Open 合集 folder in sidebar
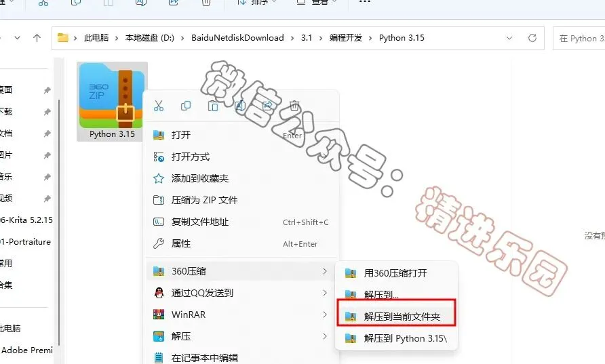The image size is (605, 364). click(x=6, y=285)
